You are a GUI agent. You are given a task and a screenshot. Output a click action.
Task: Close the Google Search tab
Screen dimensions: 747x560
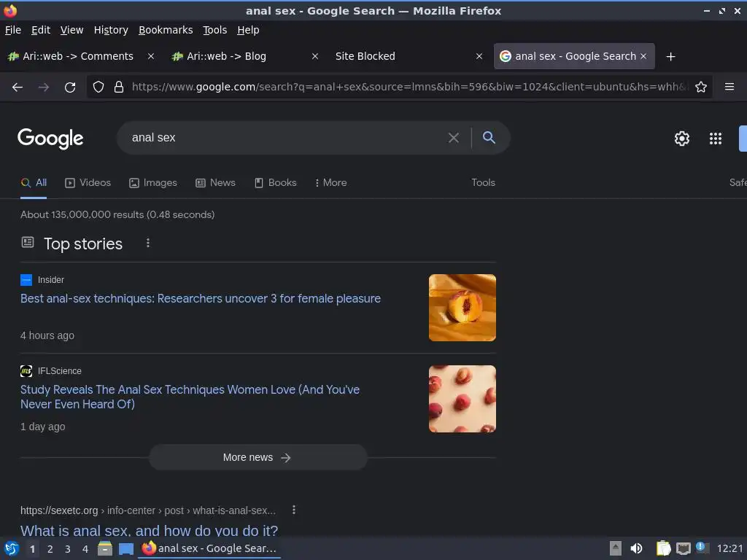[643, 56]
